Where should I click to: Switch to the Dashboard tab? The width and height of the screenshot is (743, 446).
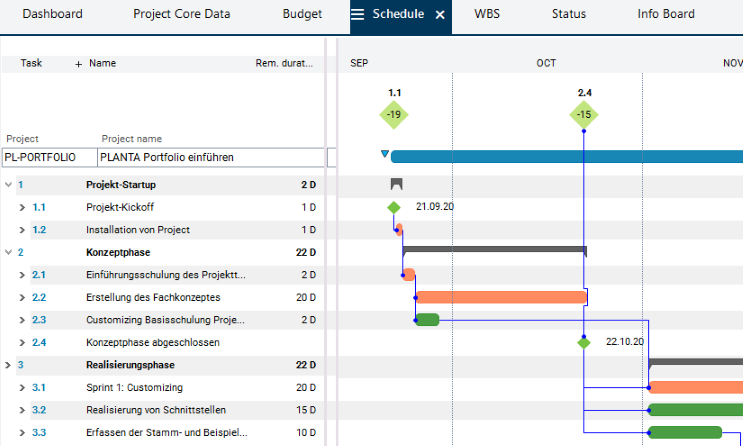(52, 15)
